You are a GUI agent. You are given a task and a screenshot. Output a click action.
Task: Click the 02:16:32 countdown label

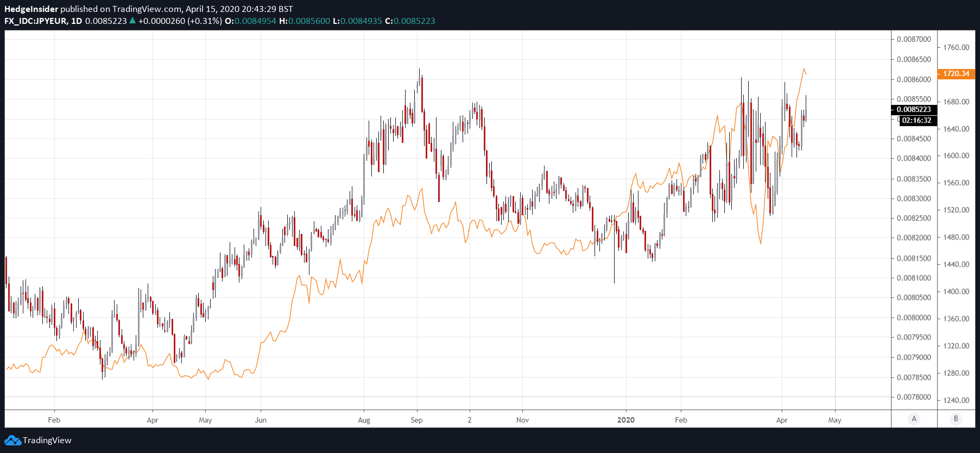(917, 121)
